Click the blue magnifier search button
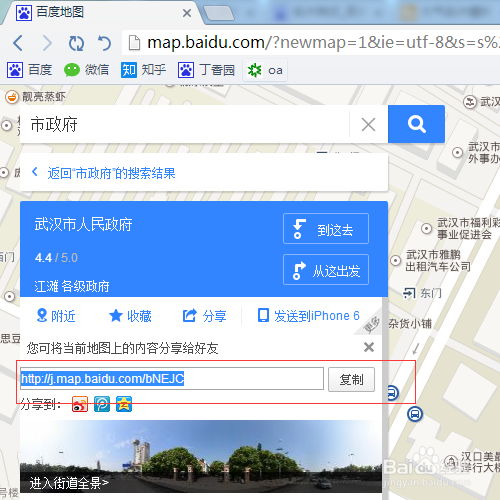The height and width of the screenshot is (500, 500). pos(416,124)
